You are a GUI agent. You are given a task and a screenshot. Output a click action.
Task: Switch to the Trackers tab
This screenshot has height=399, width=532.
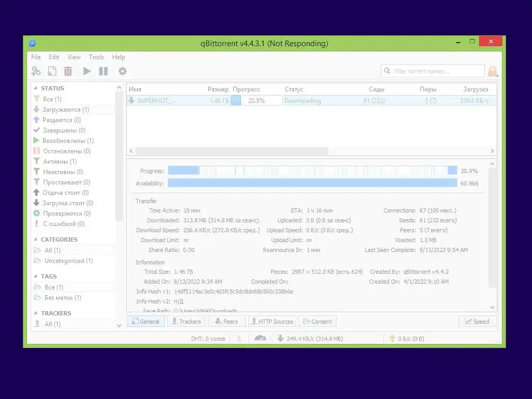tap(187, 321)
